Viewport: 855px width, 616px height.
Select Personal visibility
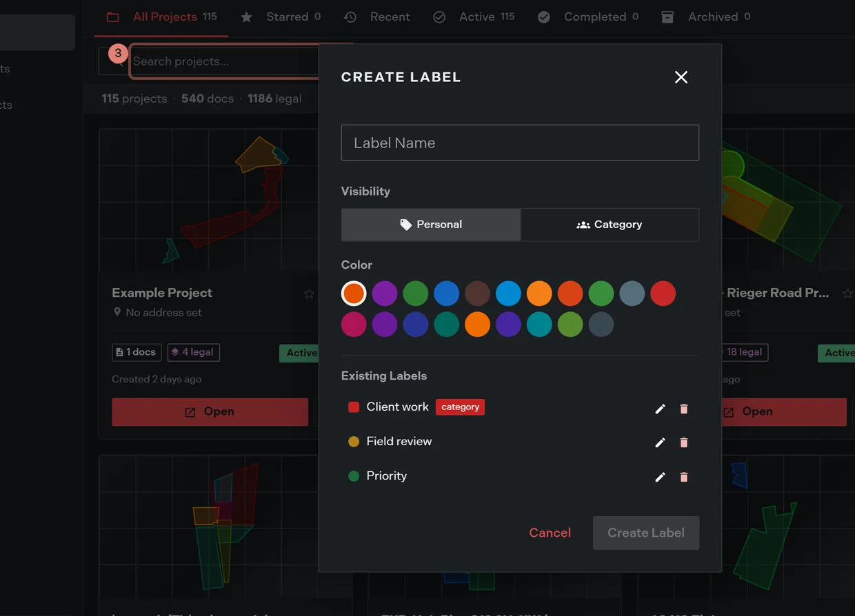click(x=431, y=225)
